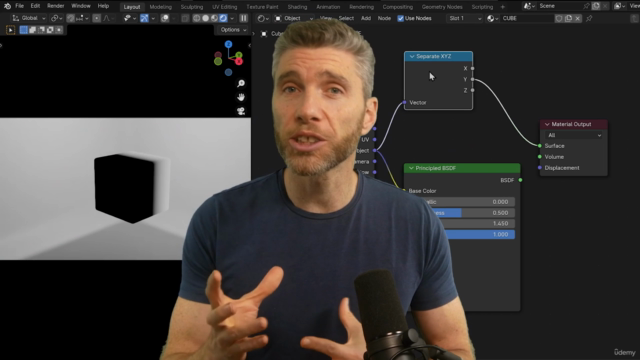Toggle snapping magnet icon
The width and height of the screenshot is (640, 360).
tap(70, 18)
